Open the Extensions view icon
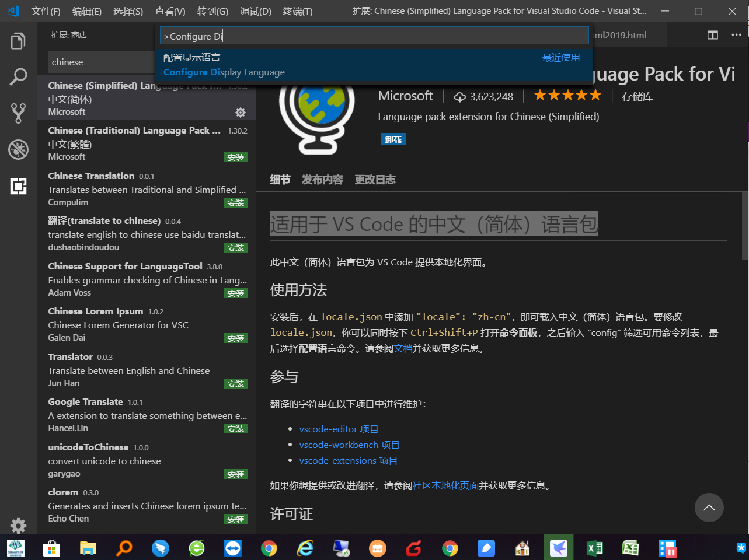749x560 pixels. pos(18,186)
